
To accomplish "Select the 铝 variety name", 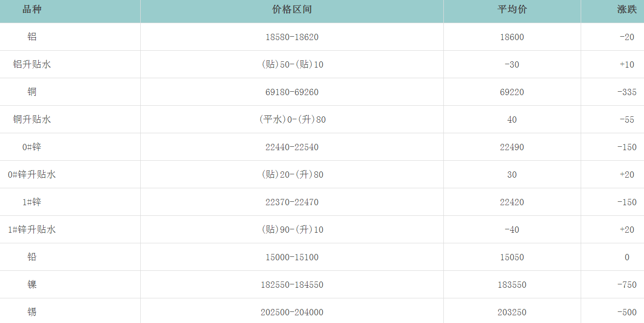I will click(x=32, y=37).
